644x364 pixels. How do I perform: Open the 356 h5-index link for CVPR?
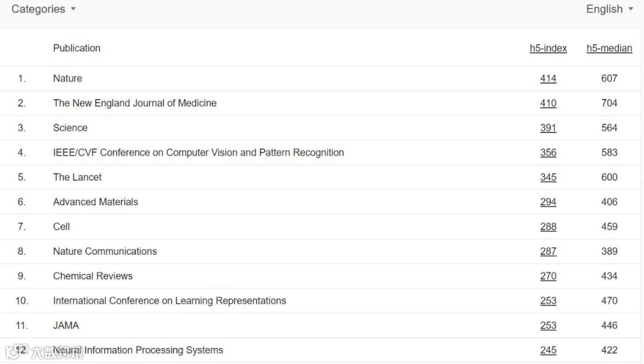[548, 153]
